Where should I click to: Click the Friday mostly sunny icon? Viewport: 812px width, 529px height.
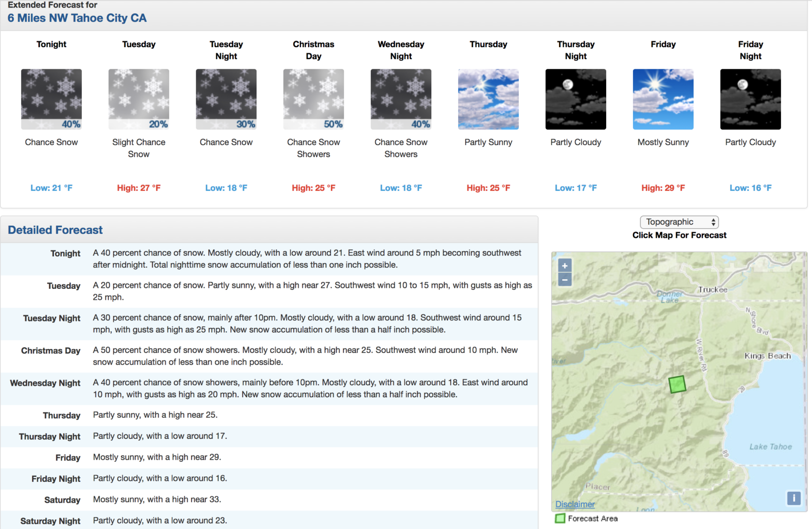[x=663, y=99]
